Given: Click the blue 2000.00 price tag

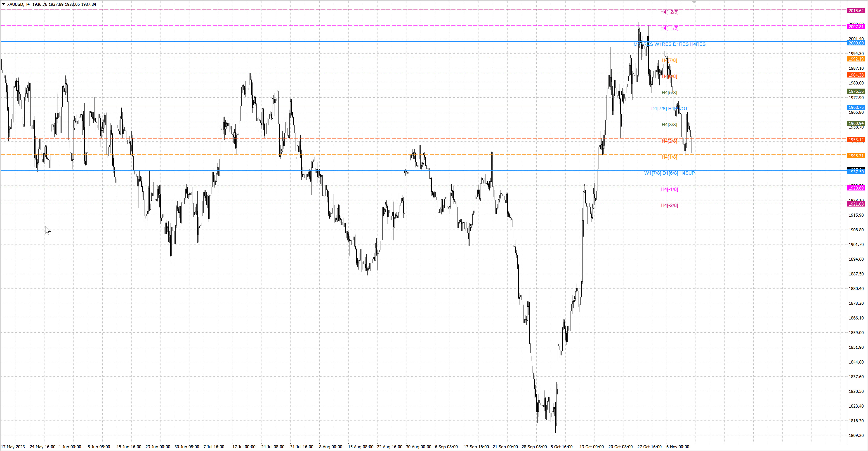Looking at the screenshot, I should [856, 43].
